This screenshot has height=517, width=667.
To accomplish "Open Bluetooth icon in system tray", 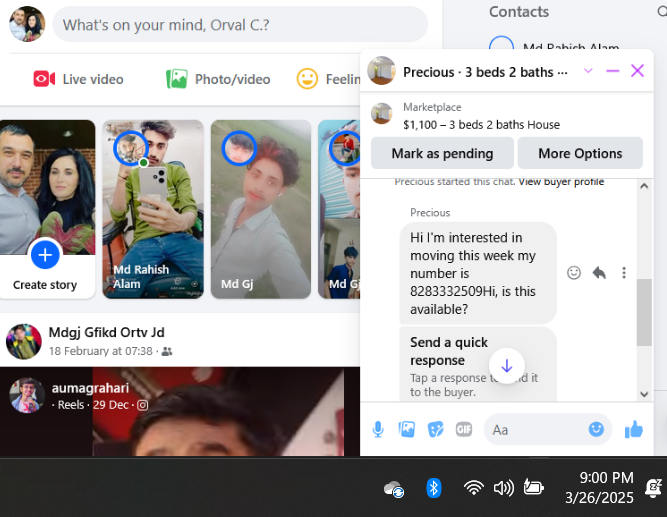I will 433,488.
